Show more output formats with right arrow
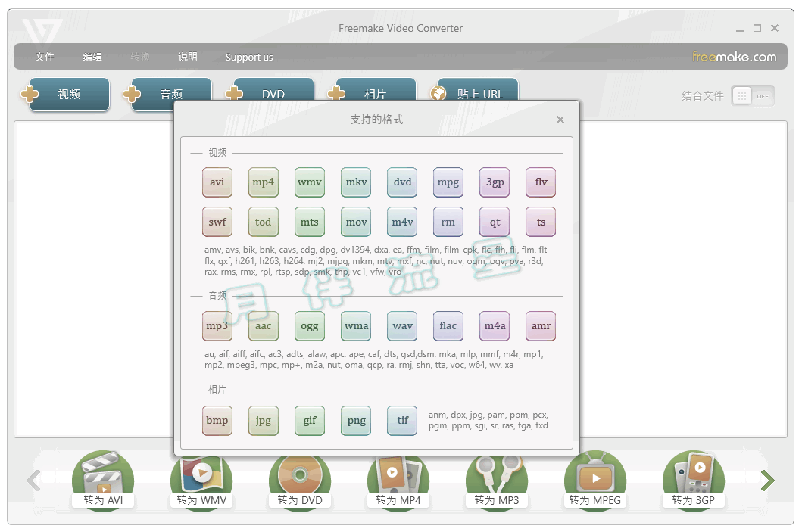 (767, 481)
